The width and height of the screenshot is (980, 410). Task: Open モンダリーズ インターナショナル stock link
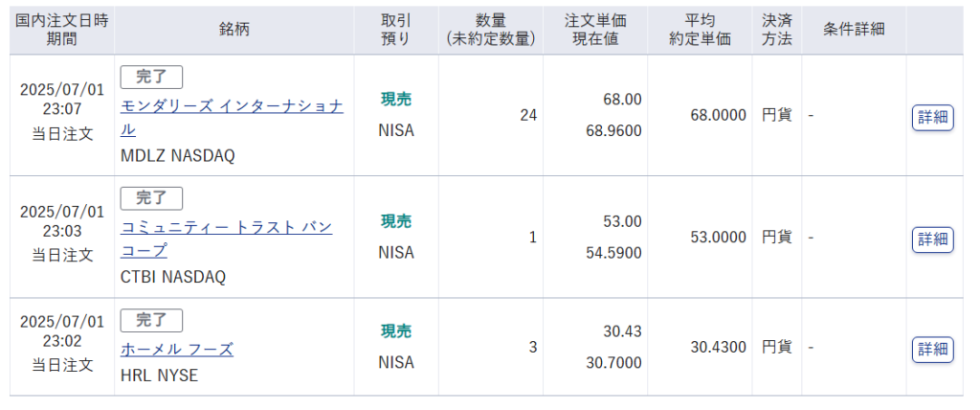click(232, 118)
